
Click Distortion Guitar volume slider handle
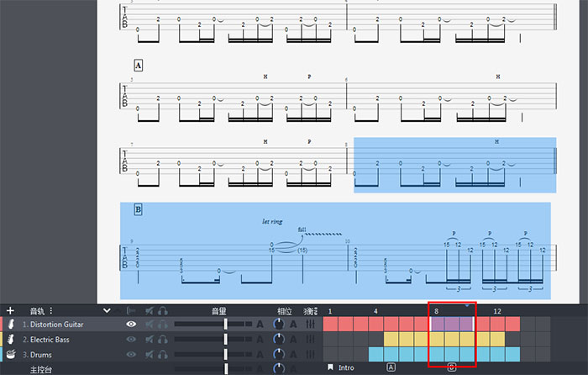point(225,324)
